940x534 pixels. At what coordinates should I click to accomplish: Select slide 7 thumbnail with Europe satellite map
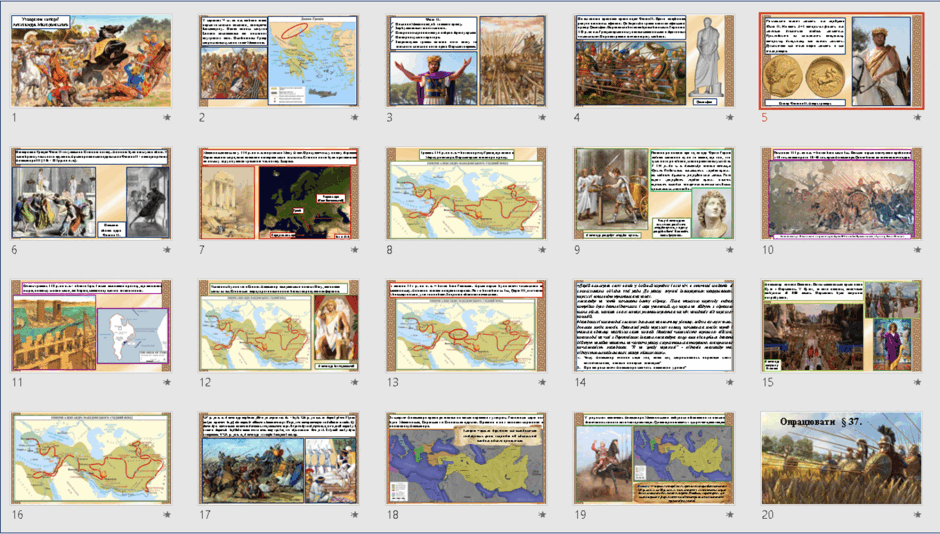click(279, 194)
